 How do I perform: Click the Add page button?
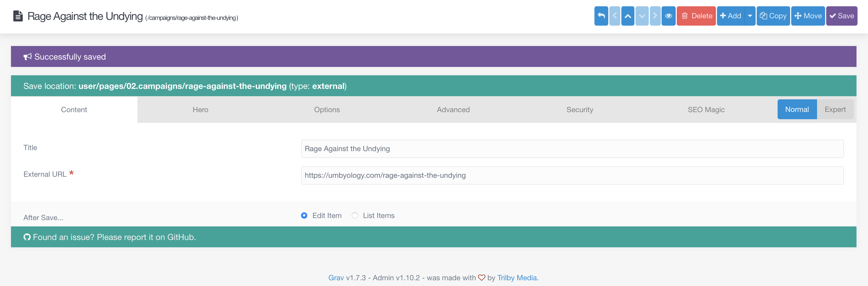[730, 16]
